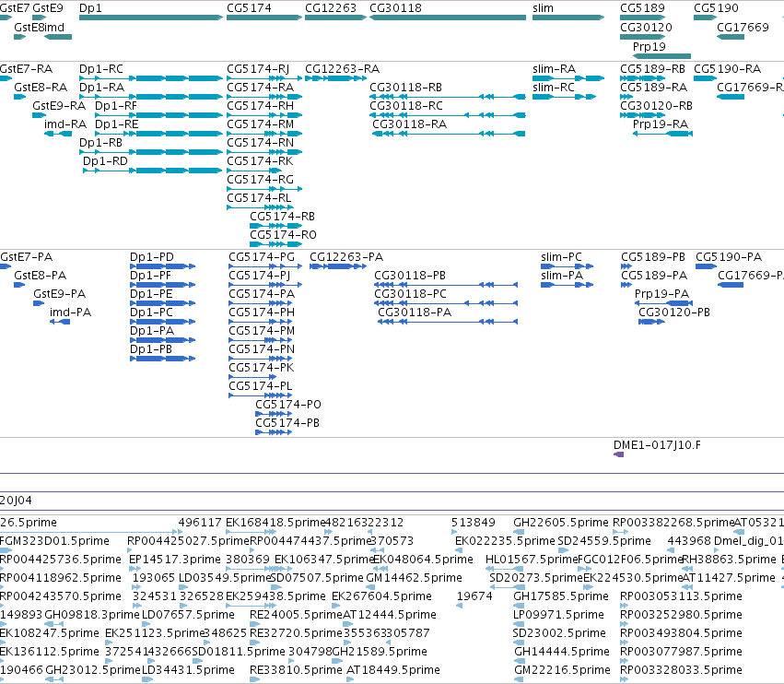
Task: Open the Prp19-PA protein
Action: pyautogui.click(x=663, y=303)
